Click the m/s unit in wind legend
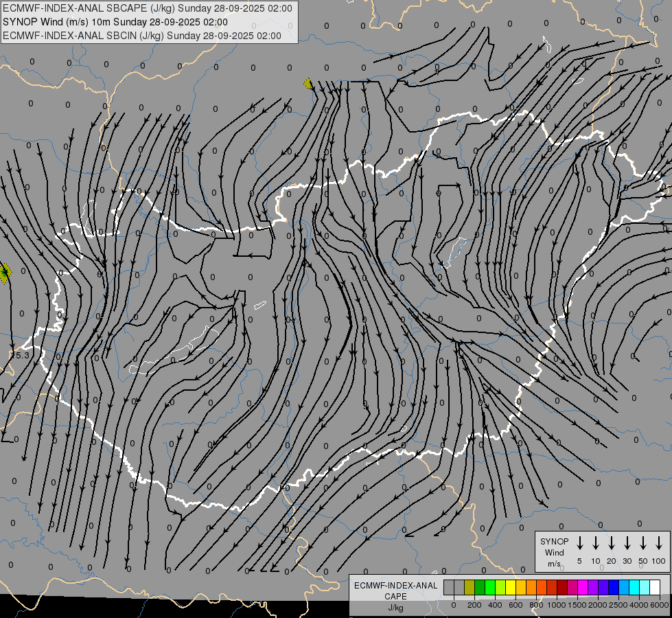 coord(554,564)
